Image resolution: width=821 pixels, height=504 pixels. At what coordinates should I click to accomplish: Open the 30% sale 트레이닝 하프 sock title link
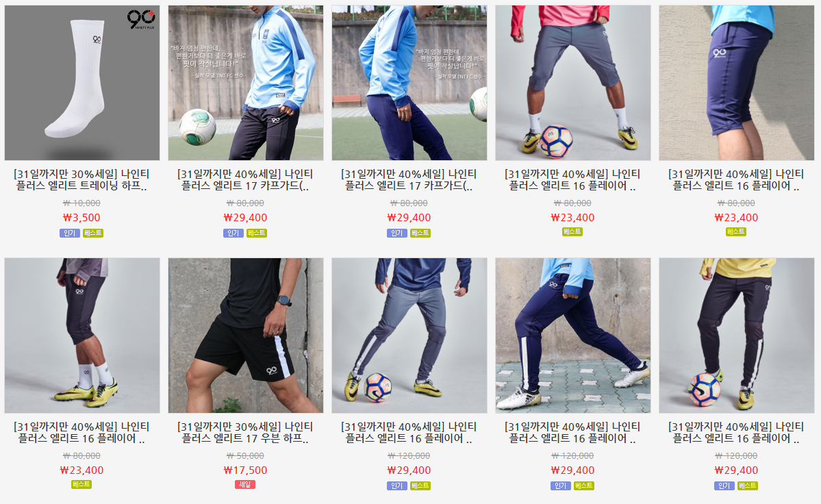[x=81, y=179]
